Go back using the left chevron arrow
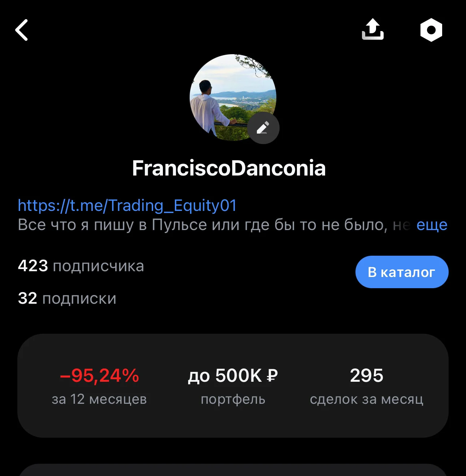 point(22,30)
